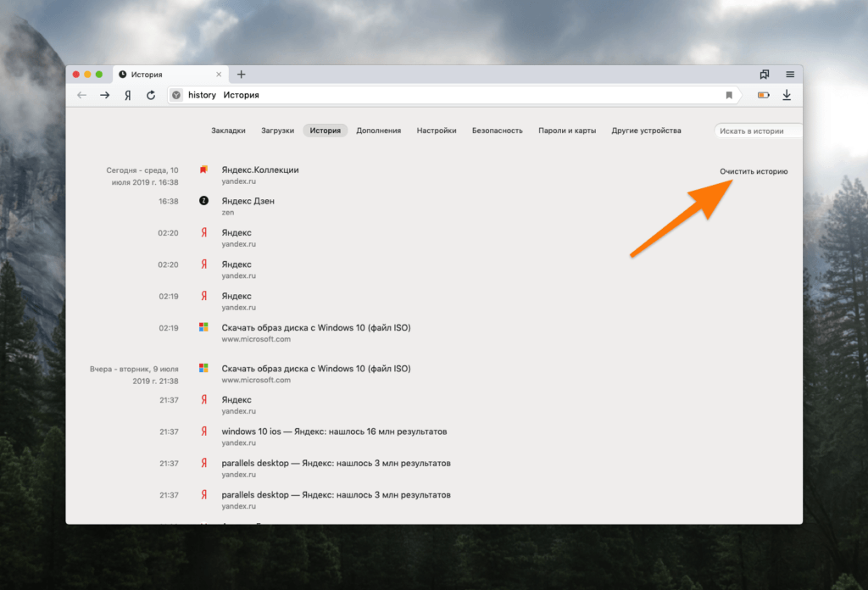Open Yandex home via Я icon
Image resolution: width=868 pixels, height=590 pixels.
click(x=128, y=95)
